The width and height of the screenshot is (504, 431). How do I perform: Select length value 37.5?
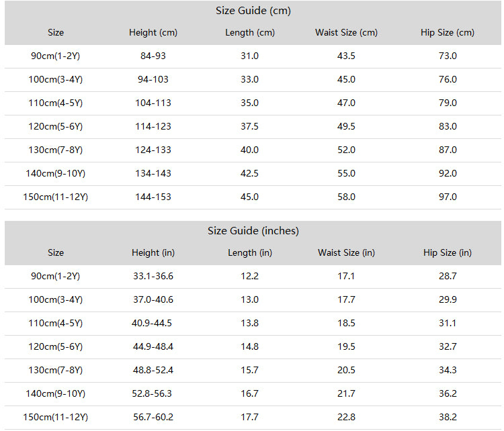(x=250, y=126)
